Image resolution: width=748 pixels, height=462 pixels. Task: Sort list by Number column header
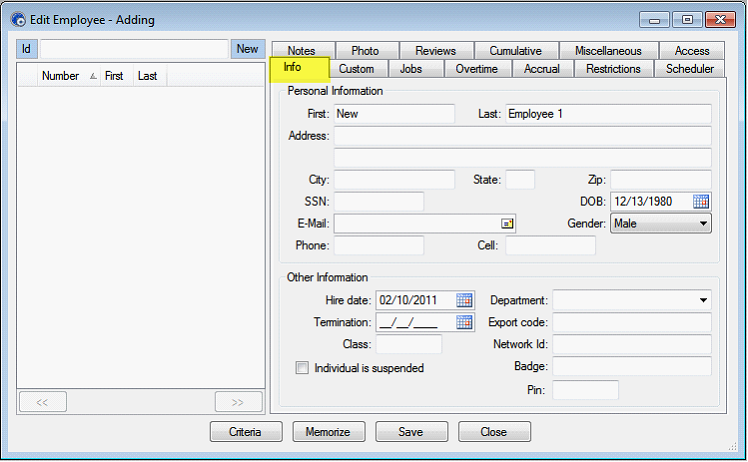pyautogui.click(x=60, y=76)
